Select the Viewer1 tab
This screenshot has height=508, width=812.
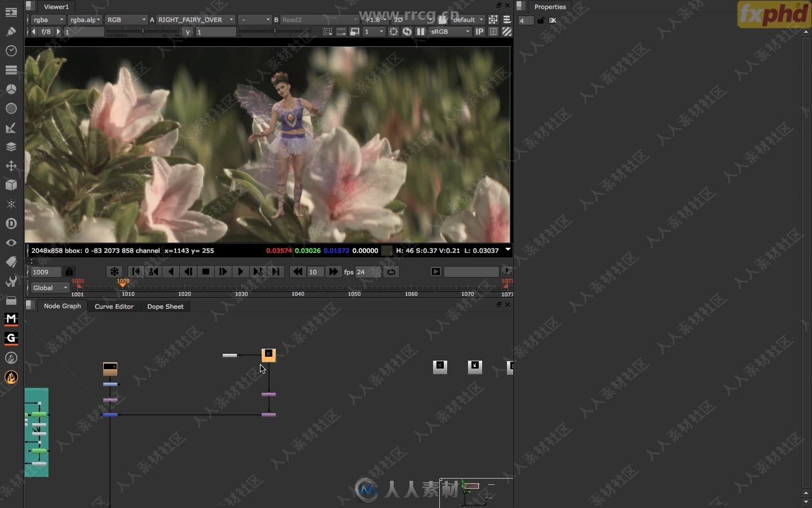(56, 7)
